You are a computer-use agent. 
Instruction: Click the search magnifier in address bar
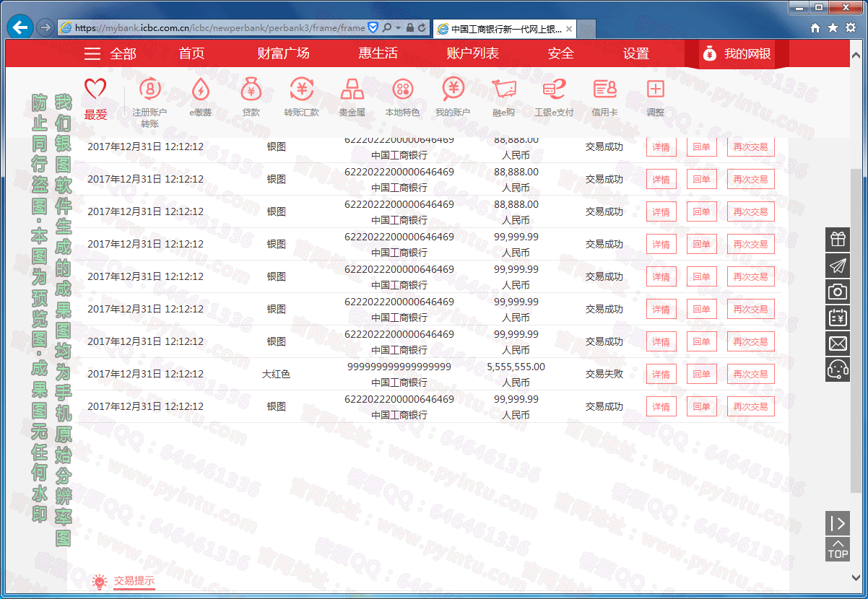pyautogui.click(x=386, y=27)
